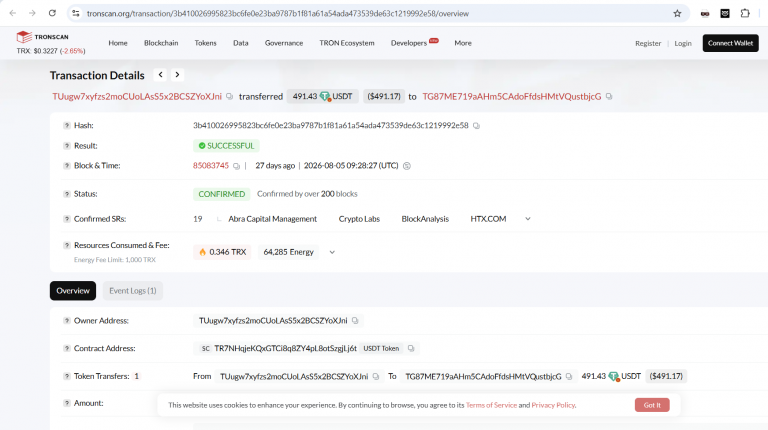Click the Owner Address value
The width and height of the screenshot is (768, 430).
point(273,321)
